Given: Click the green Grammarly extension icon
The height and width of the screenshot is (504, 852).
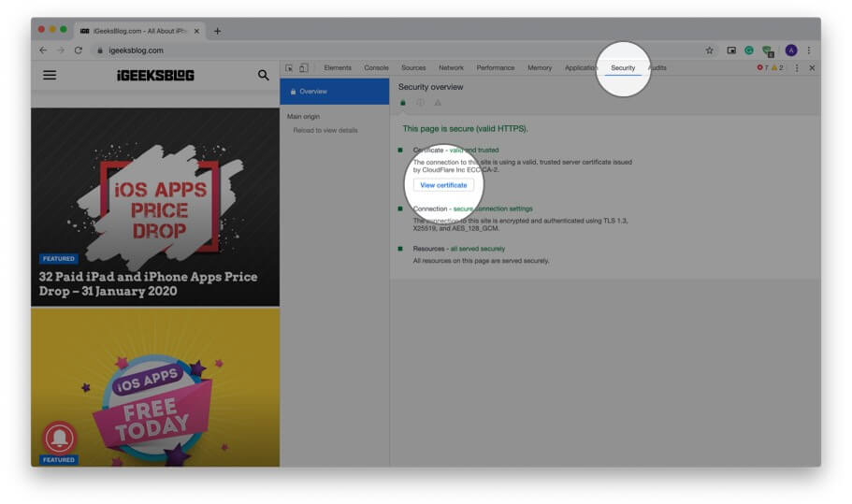Looking at the screenshot, I should [749, 50].
